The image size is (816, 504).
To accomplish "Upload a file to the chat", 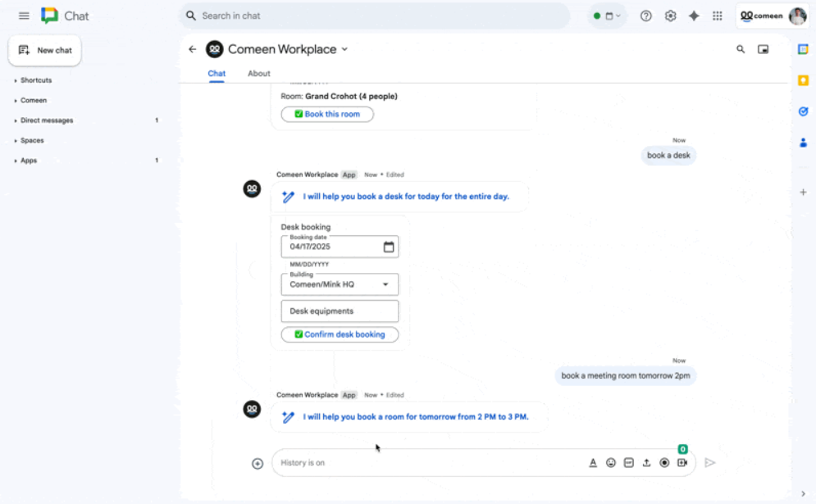I will click(645, 462).
